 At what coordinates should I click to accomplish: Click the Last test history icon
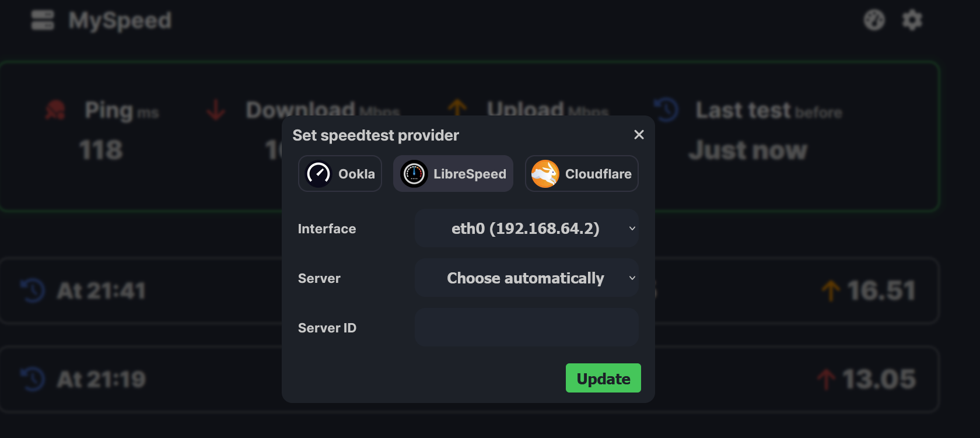click(666, 110)
